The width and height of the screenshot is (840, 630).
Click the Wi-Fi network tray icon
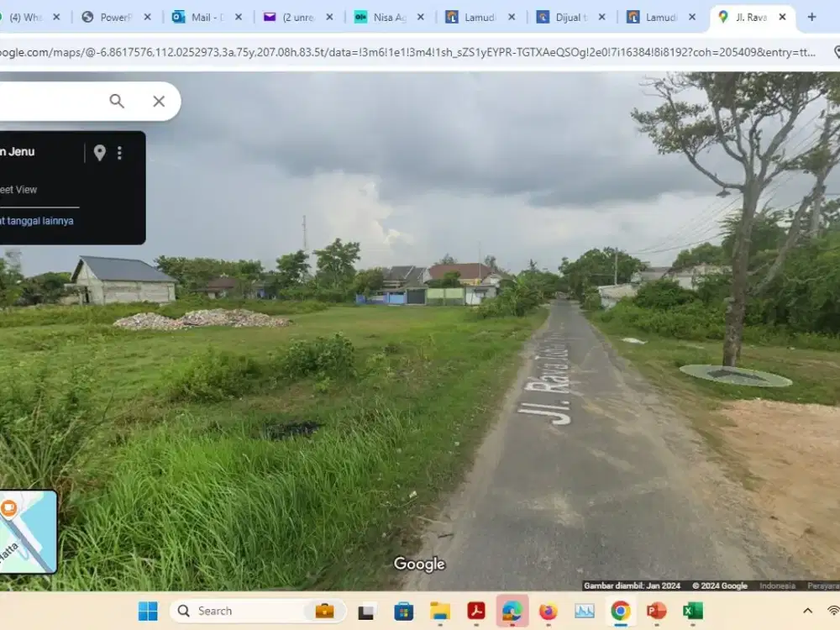click(x=834, y=611)
